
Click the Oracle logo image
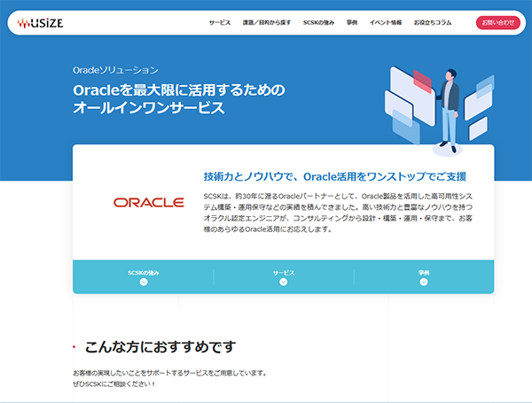point(149,203)
